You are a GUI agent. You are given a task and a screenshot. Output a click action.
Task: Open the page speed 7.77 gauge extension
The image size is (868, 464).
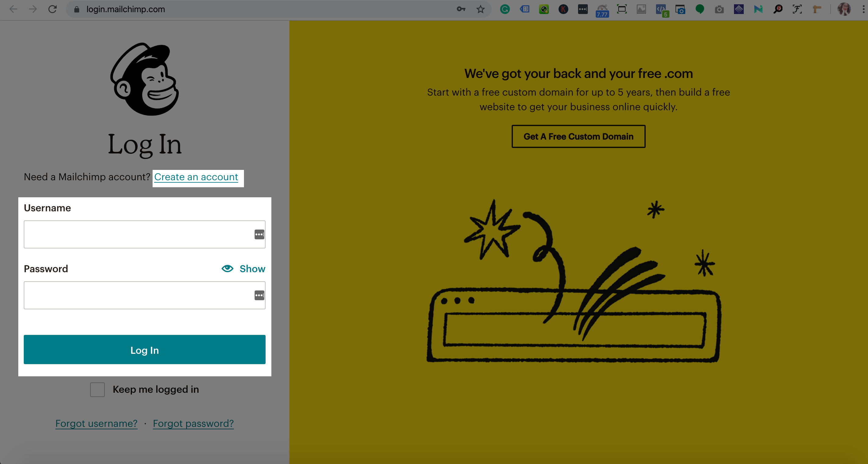[602, 10]
